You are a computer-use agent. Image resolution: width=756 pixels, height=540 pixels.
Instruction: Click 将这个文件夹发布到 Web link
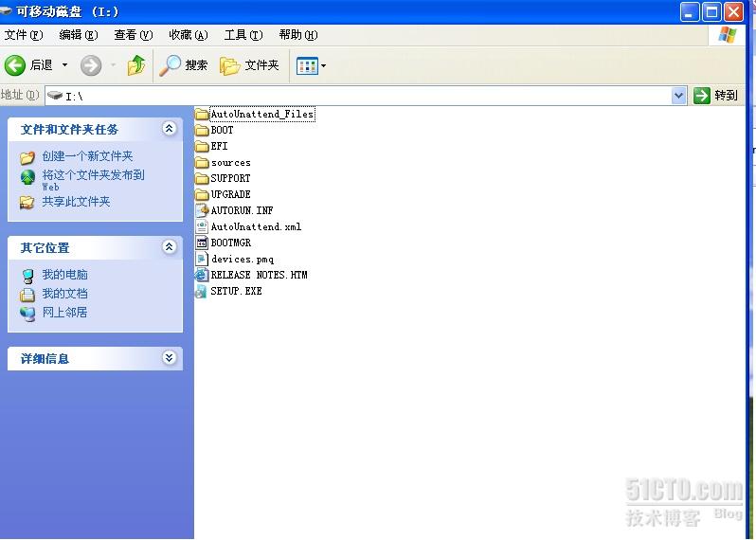pyautogui.click(x=93, y=180)
